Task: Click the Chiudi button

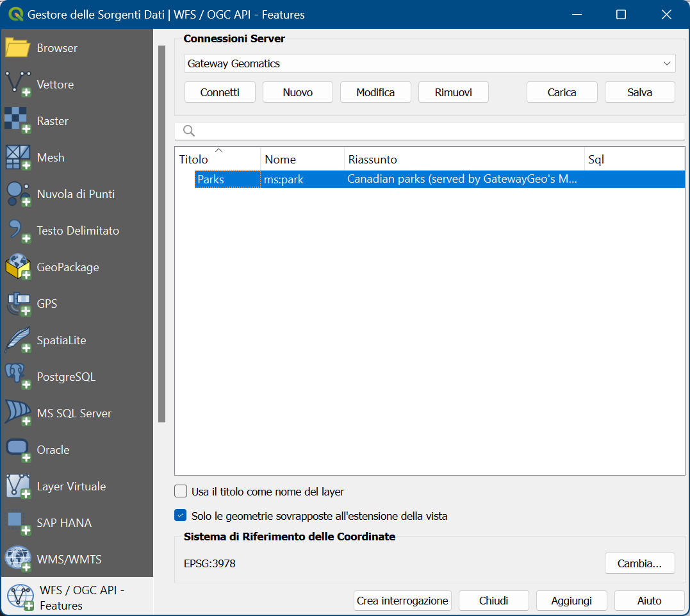Action: 494,601
